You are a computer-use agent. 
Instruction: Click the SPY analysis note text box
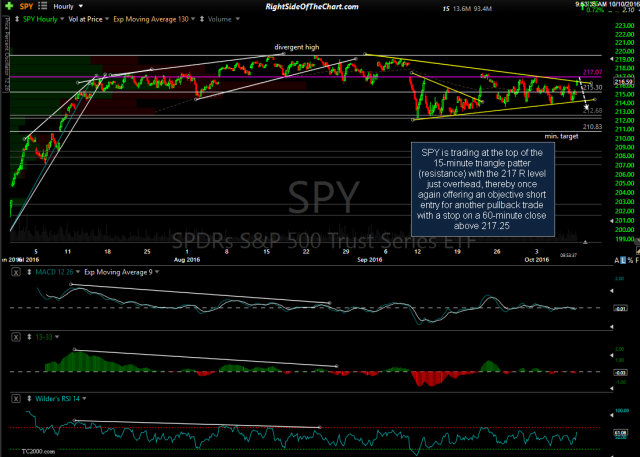[482, 189]
